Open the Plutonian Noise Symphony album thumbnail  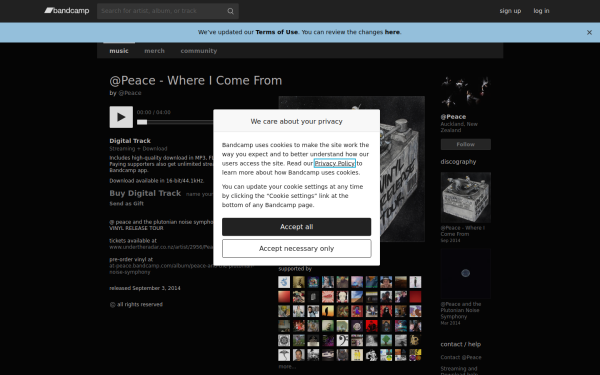click(466, 273)
